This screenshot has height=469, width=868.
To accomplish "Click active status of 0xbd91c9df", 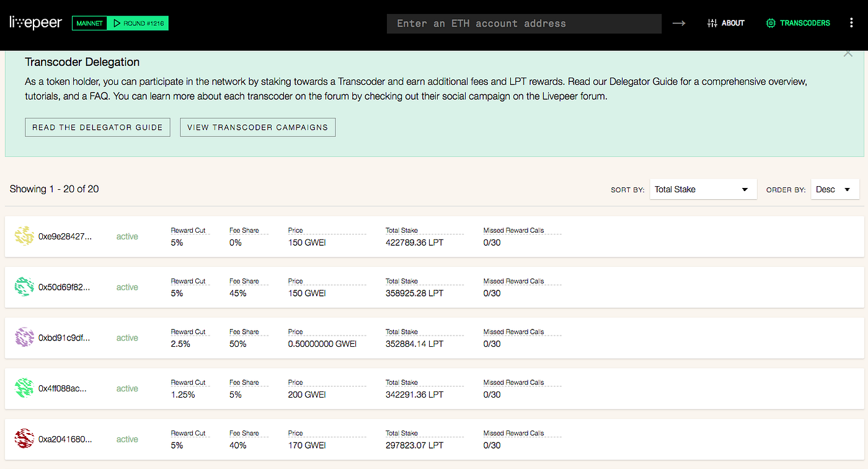I will point(127,338).
